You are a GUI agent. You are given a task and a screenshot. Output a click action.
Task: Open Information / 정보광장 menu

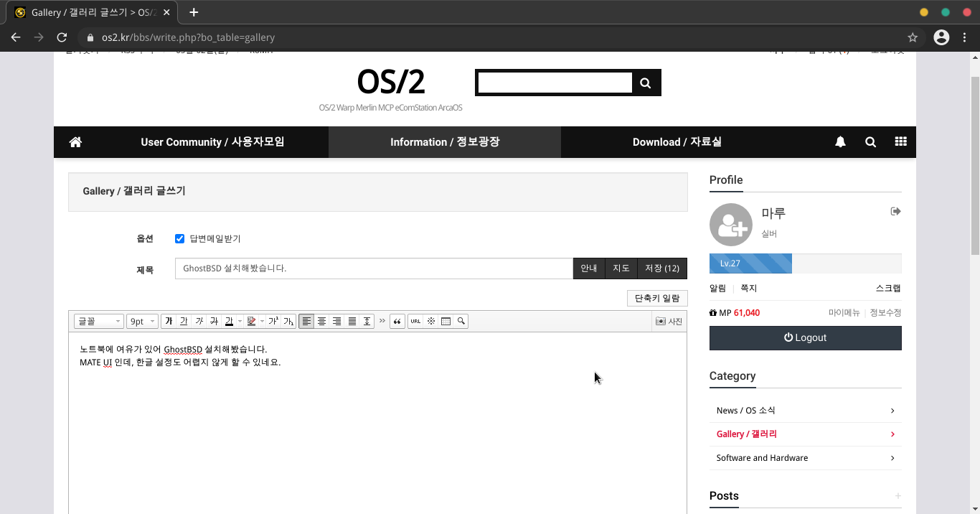tap(445, 142)
